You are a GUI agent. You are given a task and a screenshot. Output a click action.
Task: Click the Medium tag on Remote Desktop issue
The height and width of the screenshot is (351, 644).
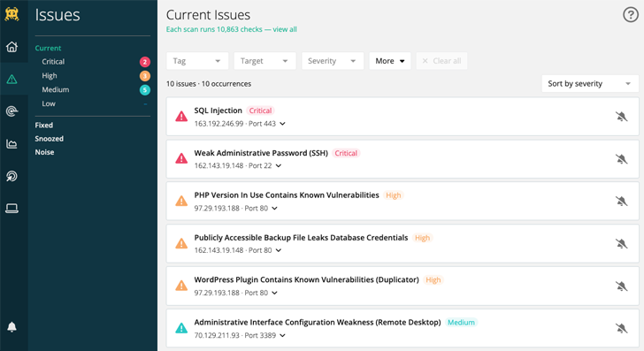[461, 322]
